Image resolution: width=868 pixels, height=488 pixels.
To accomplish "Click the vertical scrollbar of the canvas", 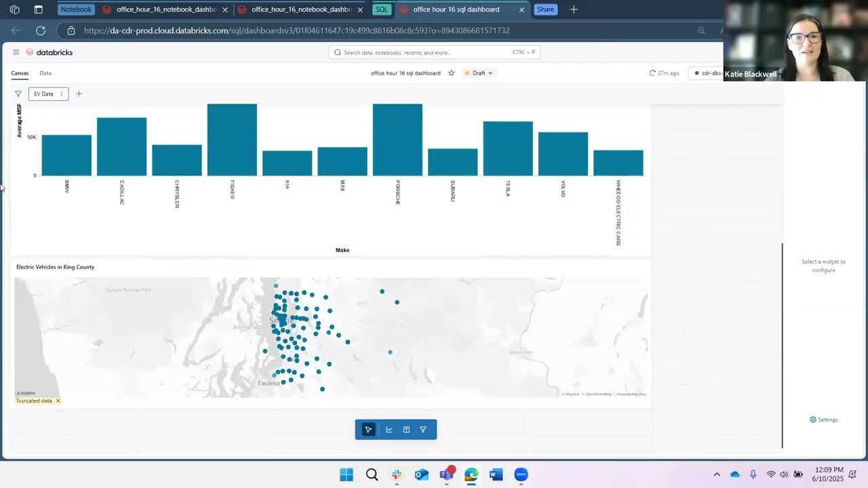I will (782, 346).
